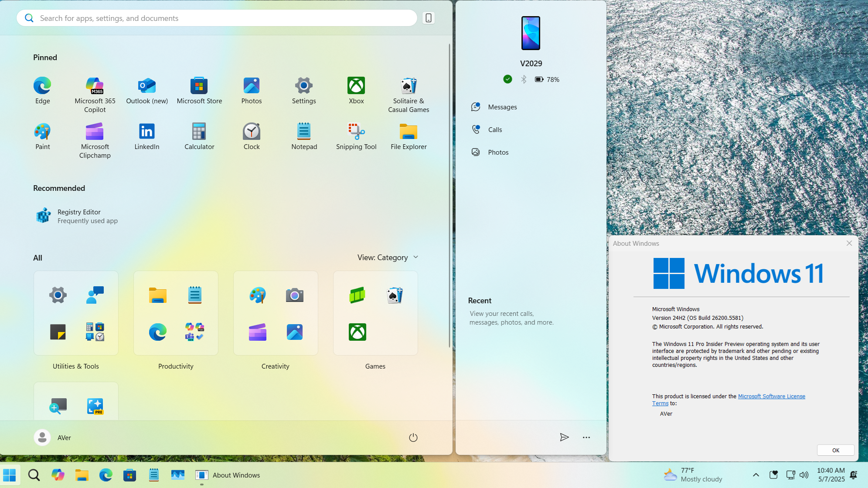Viewport: 868px width, 488px height.
Task: Open Notepad inside the Productivity group
Action: click(194, 295)
